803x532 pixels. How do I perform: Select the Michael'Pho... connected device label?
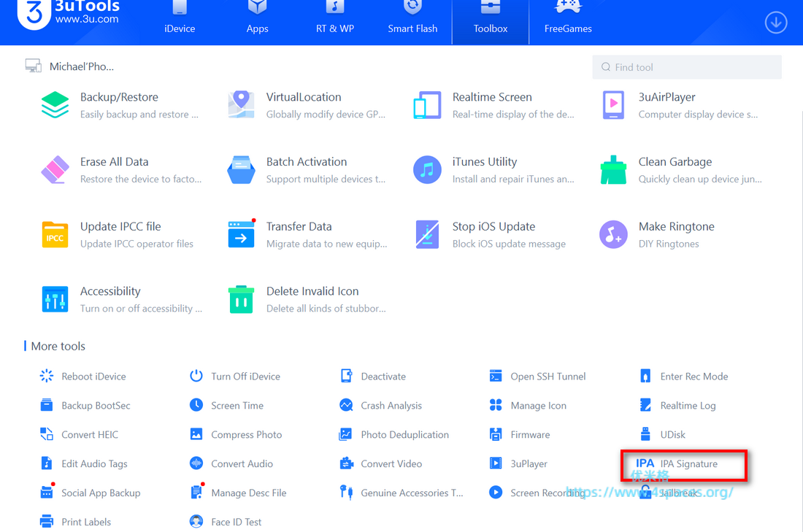(81, 66)
